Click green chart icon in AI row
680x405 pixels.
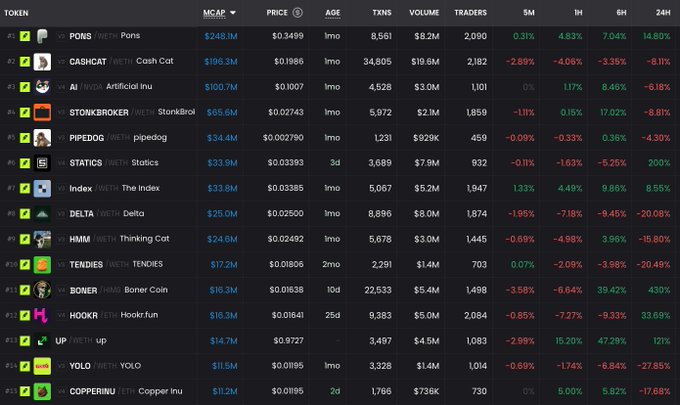point(25,87)
